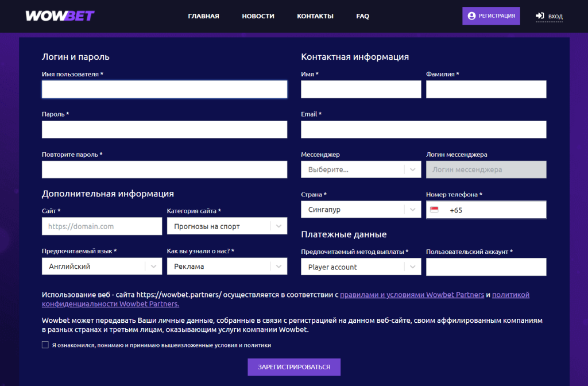Select the КОНТАКТЫ menu item
The height and width of the screenshot is (386, 588).
[x=315, y=16]
